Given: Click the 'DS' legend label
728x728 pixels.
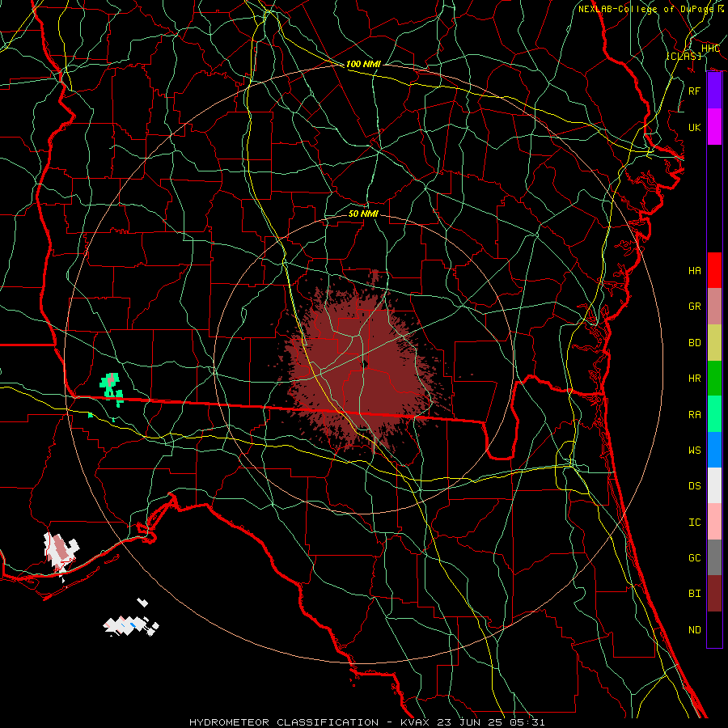Looking at the screenshot, I should (x=695, y=486).
